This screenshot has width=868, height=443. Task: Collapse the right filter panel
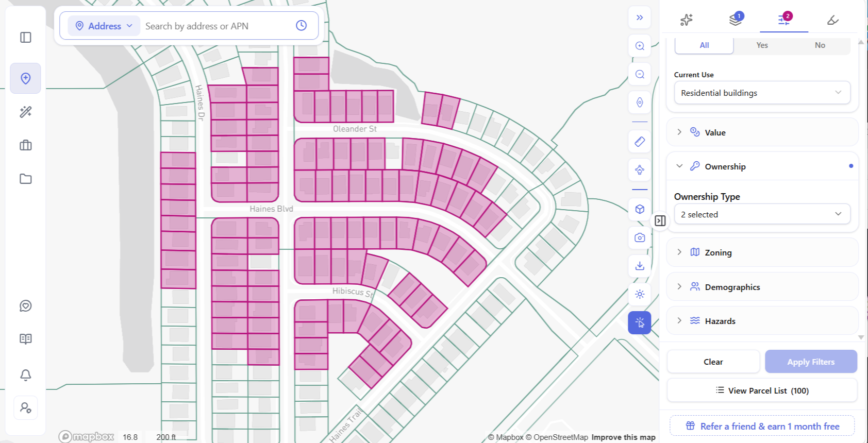pos(660,221)
